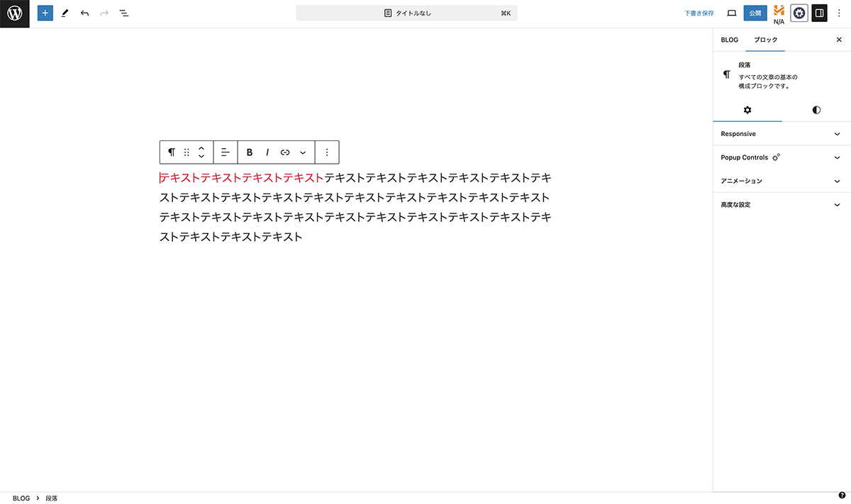Switch to the block styles tab
Screen dimensions: 851x504
tap(816, 110)
